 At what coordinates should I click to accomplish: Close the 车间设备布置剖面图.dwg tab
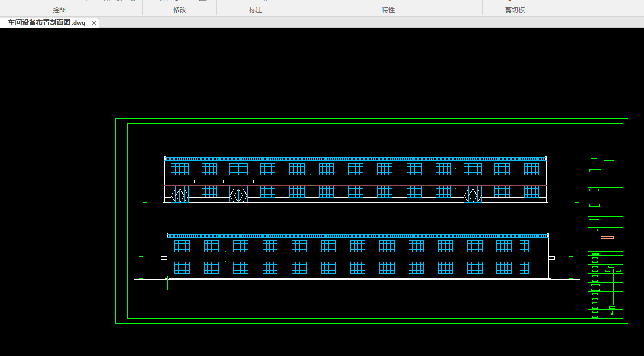(94, 23)
